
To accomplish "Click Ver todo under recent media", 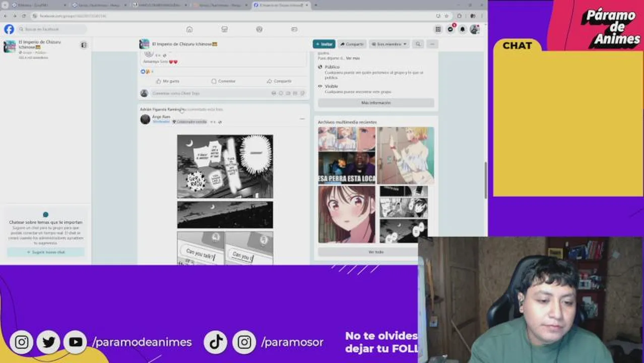I will 376,252.
